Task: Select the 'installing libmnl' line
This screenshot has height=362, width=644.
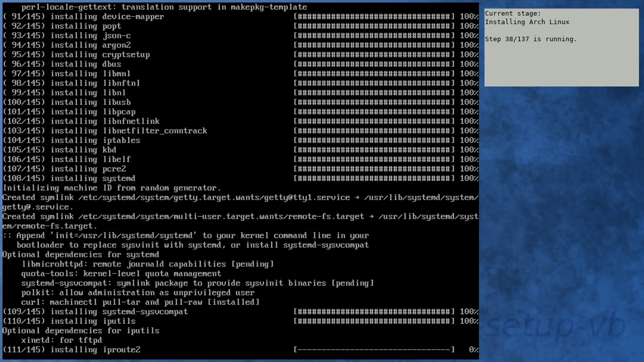Action: click(x=240, y=74)
